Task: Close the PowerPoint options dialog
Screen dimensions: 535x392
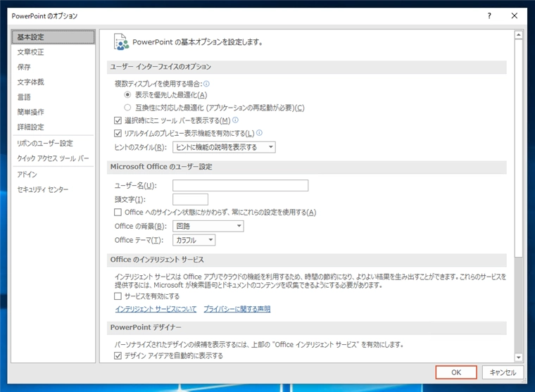Action: click(515, 15)
